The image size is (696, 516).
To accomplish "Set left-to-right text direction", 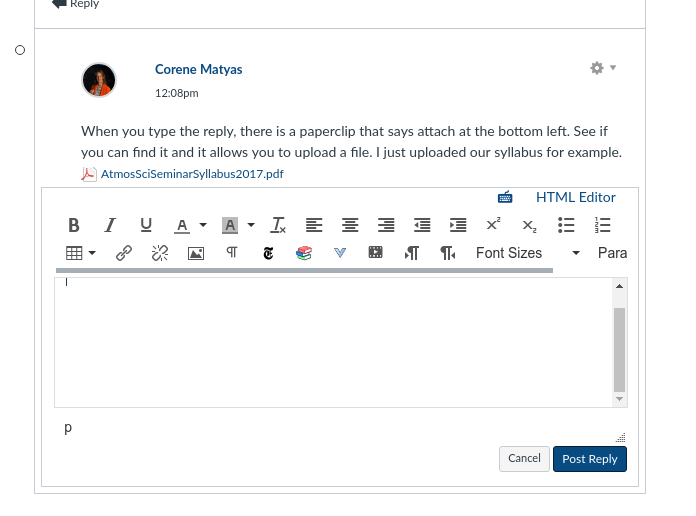I will click(x=411, y=253).
